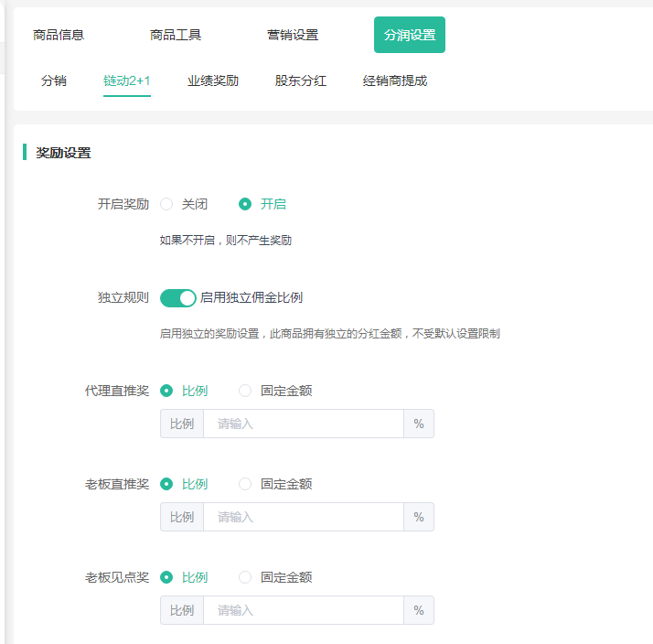Focus the 代理直推奖 ratio input field

click(304, 424)
